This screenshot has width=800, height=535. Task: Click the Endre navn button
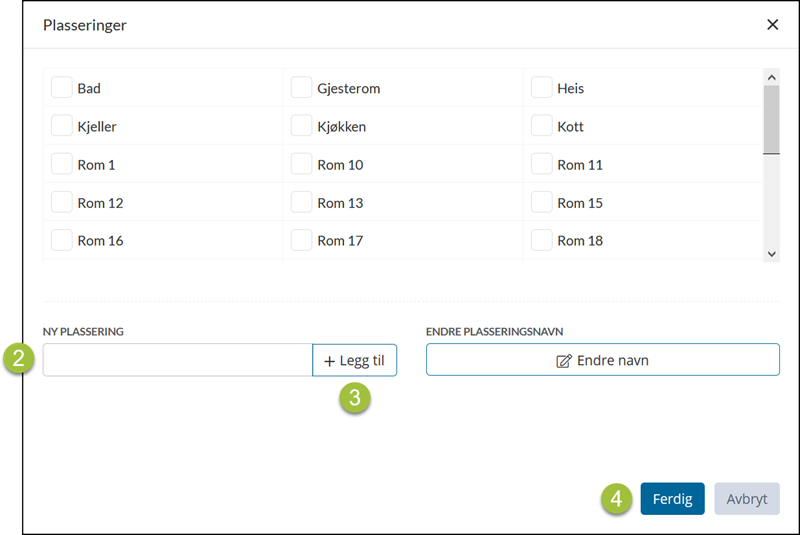coord(602,360)
